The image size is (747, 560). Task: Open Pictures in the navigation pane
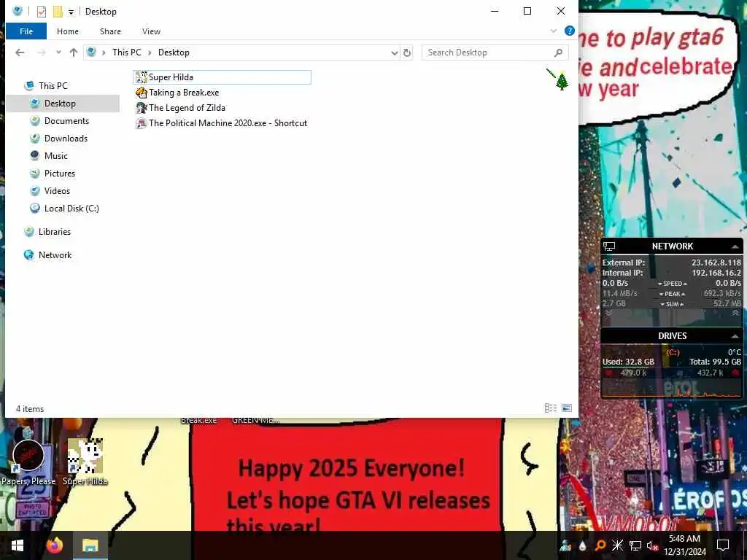[x=60, y=174]
